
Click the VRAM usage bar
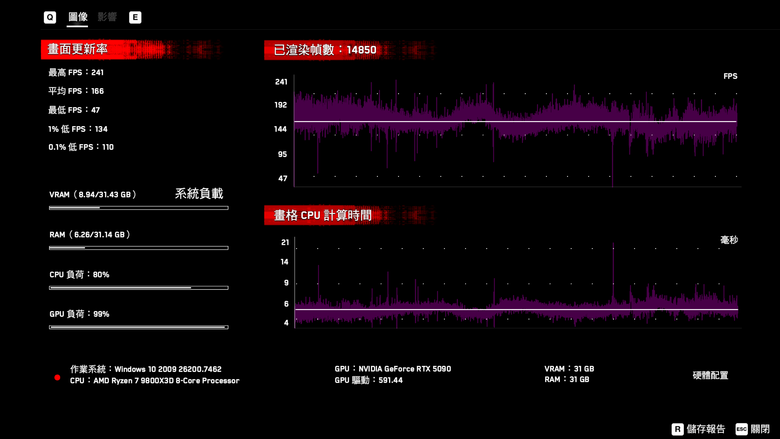pos(139,208)
